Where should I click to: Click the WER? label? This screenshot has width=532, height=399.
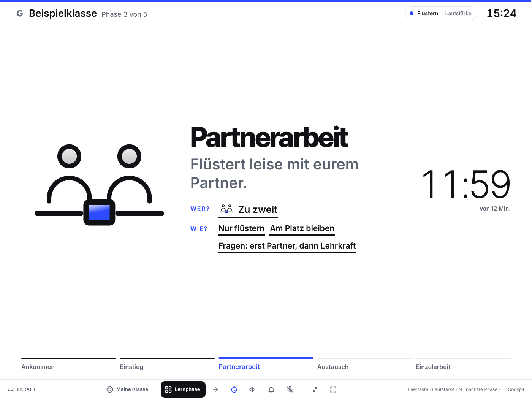[200, 209]
